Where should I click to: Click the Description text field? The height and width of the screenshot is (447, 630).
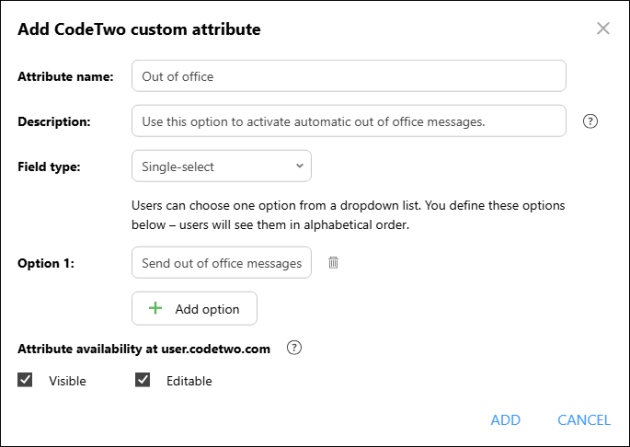point(349,121)
